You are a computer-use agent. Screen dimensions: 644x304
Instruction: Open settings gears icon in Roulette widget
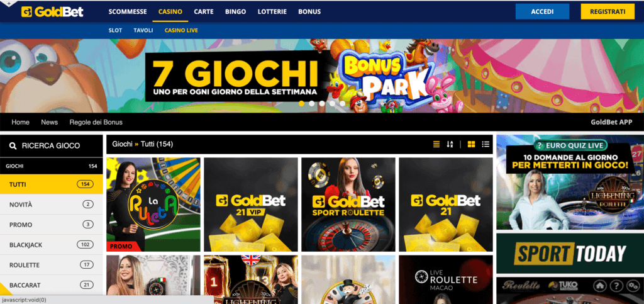pyautogui.click(x=633, y=286)
